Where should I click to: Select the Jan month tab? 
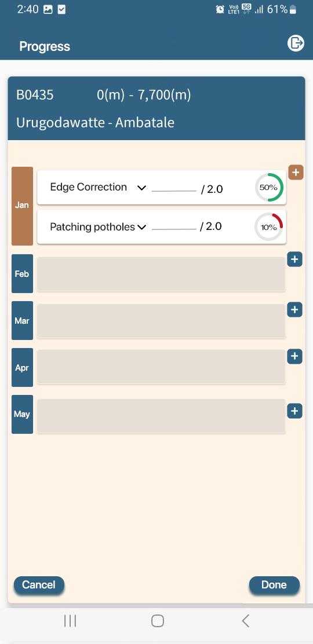[22, 206]
